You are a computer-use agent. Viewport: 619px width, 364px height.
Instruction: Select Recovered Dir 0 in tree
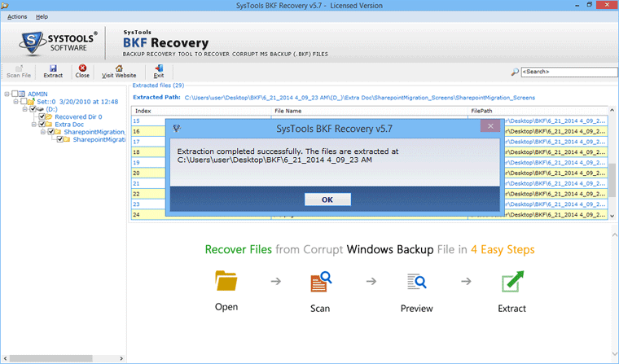78,117
